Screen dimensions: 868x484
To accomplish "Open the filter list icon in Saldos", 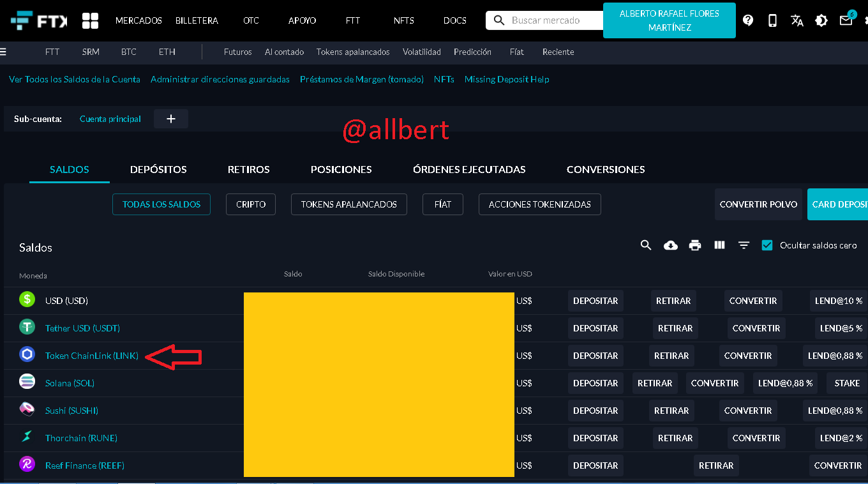I will (x=744, y=245).
